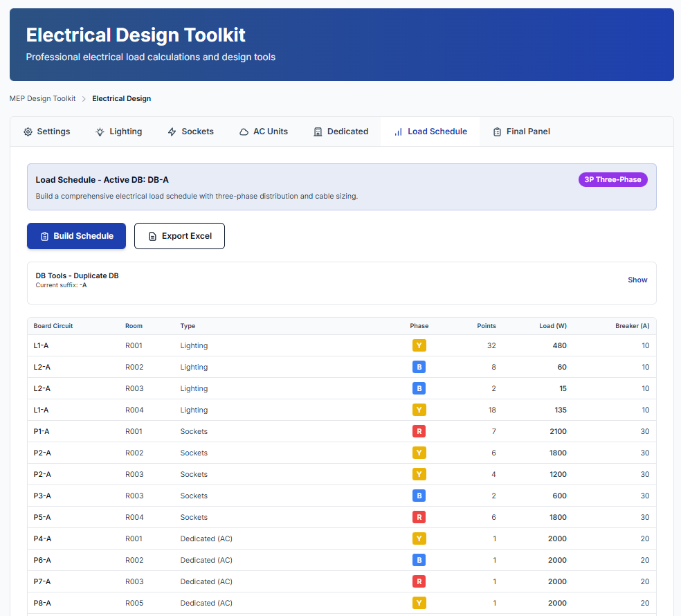
Task: Select the clipboard icon beside Final Panel
Action: click(x=497, y=132)
